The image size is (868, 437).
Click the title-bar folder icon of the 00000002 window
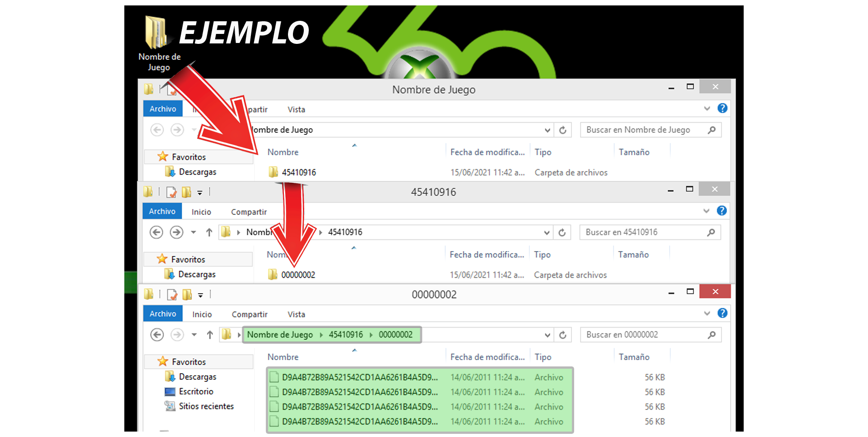(x=149, y=294)
